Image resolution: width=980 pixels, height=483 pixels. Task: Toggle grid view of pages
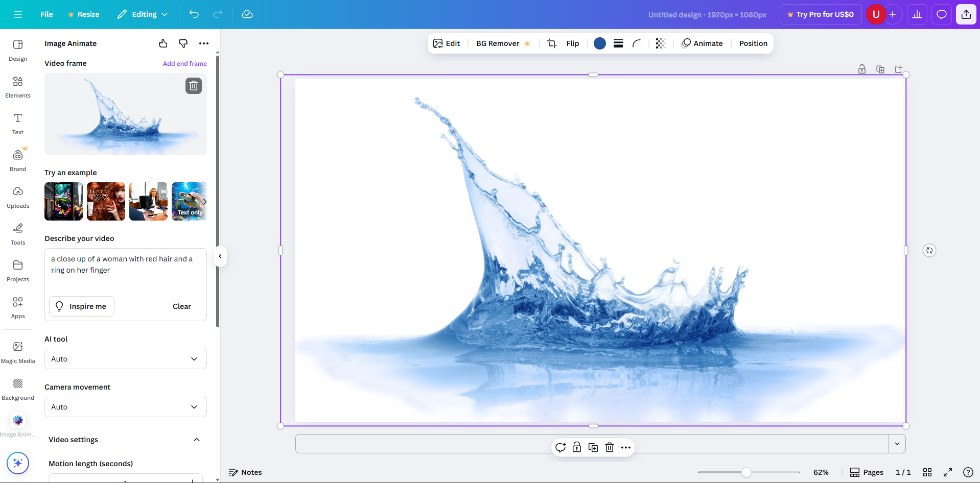(x=927, y=472)
